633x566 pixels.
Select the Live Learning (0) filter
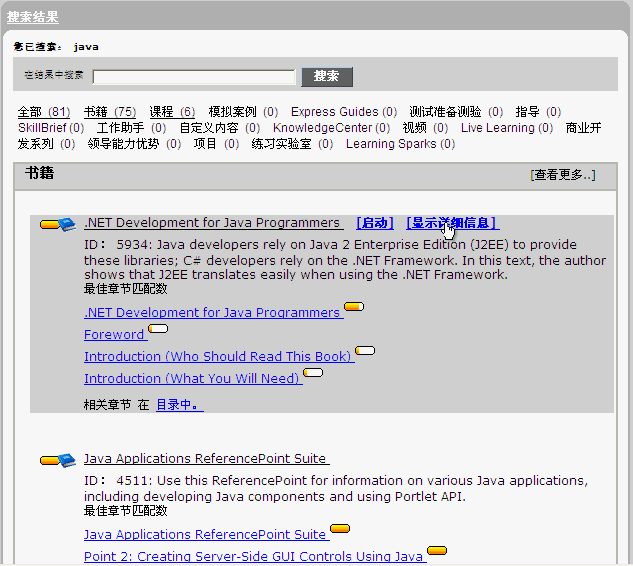click(507, 128)
